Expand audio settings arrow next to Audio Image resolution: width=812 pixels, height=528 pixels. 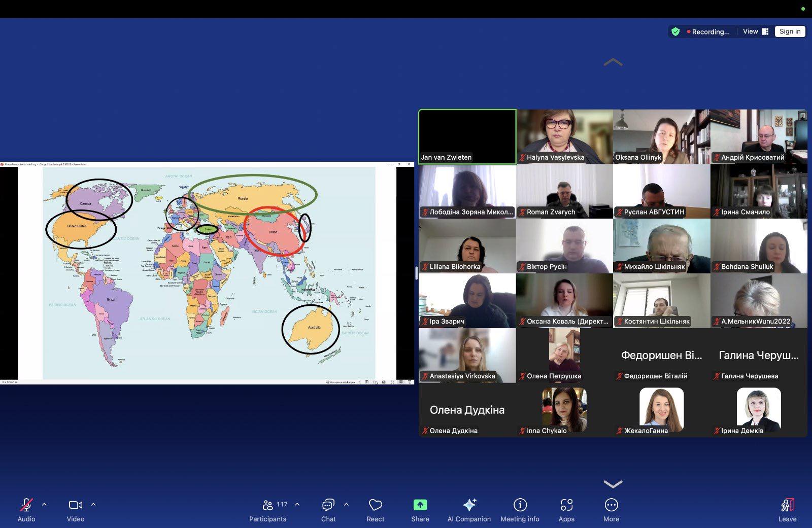point(44,505)
